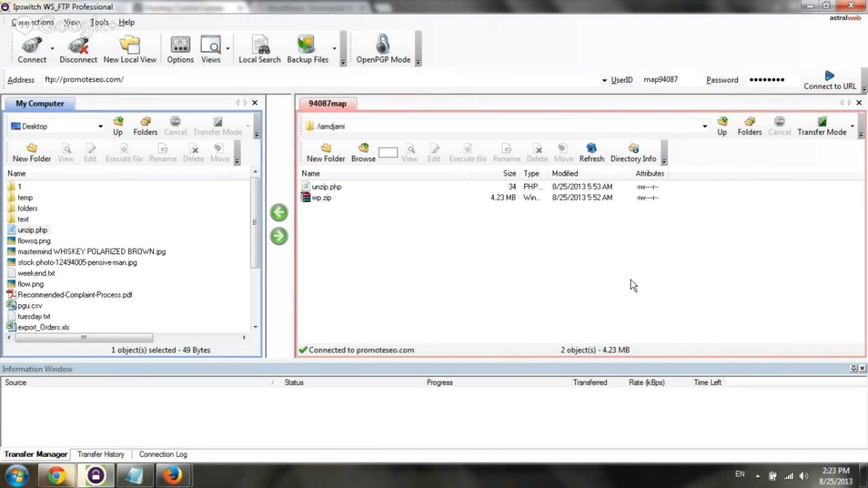Expand Backup Files dropdown arrow
868x488 pixels.
(x=335, y=48)
